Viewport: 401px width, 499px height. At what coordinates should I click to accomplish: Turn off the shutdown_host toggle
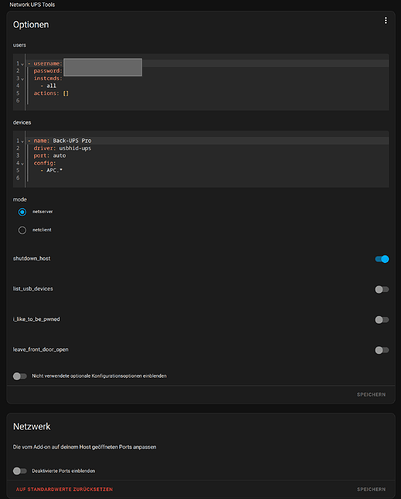(x=382, y=259)
